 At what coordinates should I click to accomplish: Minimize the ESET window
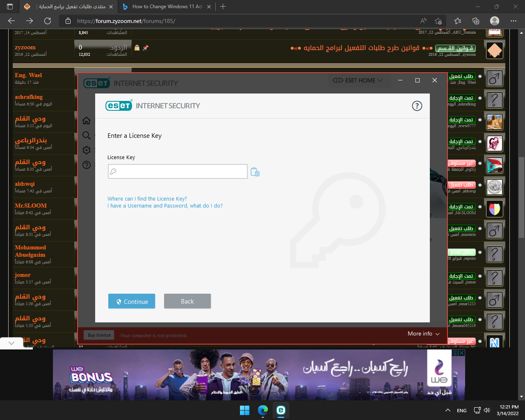(400, 80)
